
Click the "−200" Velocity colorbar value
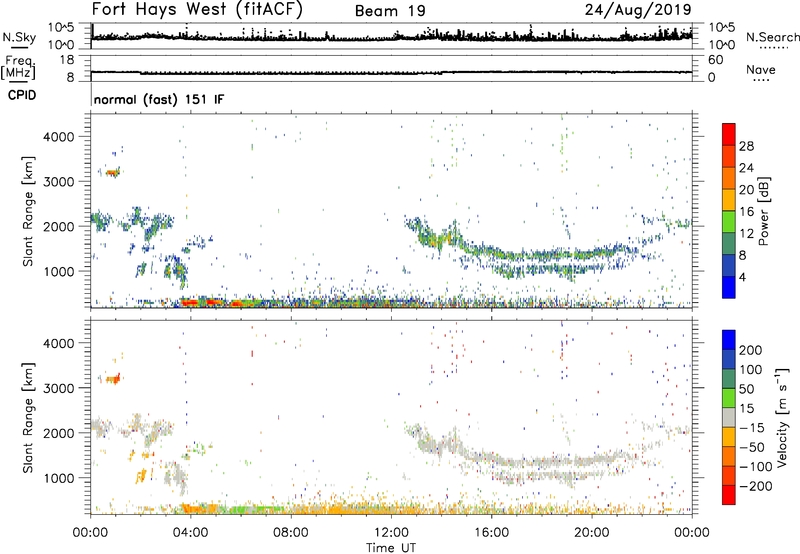point(756,486)
